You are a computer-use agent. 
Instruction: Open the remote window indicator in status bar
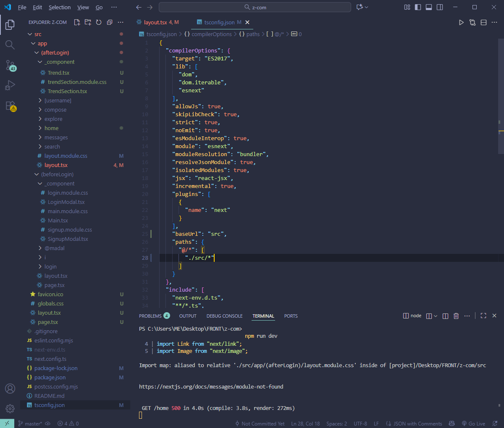[x=7, y=423]
